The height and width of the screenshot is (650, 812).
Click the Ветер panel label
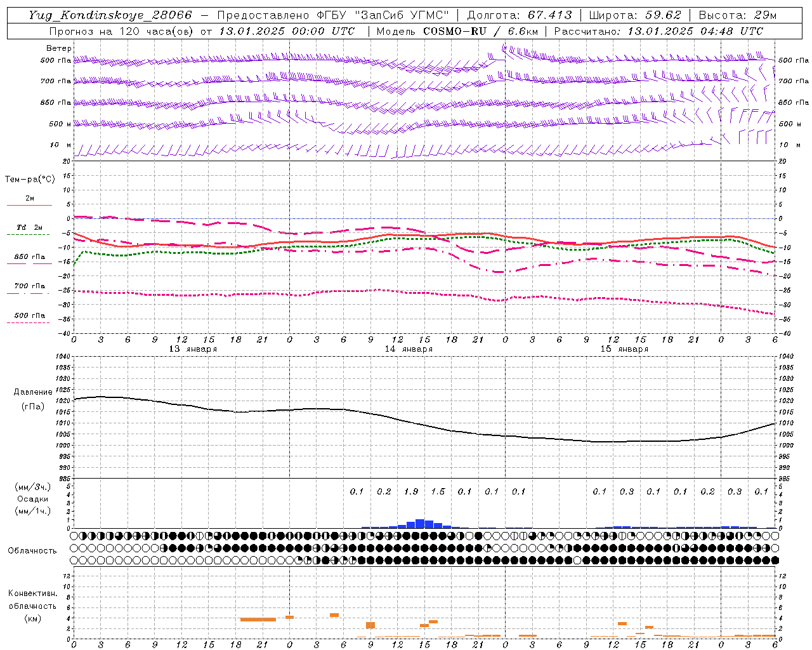pos(59,48)
